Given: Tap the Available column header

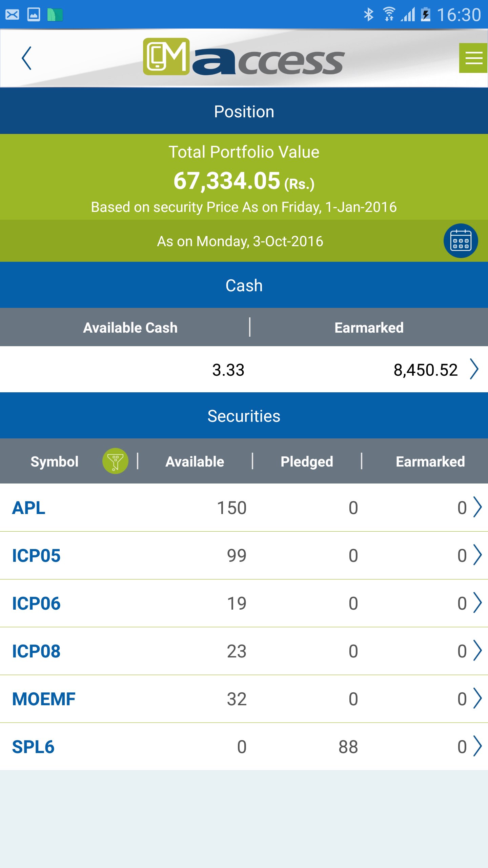Looking at the screenshot, I should click(x=195, y=461).
